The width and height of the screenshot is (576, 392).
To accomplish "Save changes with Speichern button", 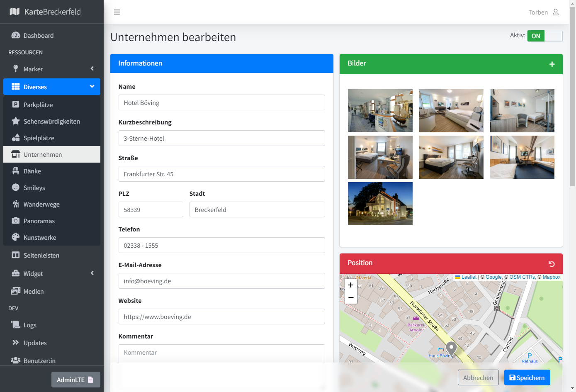I will [x=527, y=377].
